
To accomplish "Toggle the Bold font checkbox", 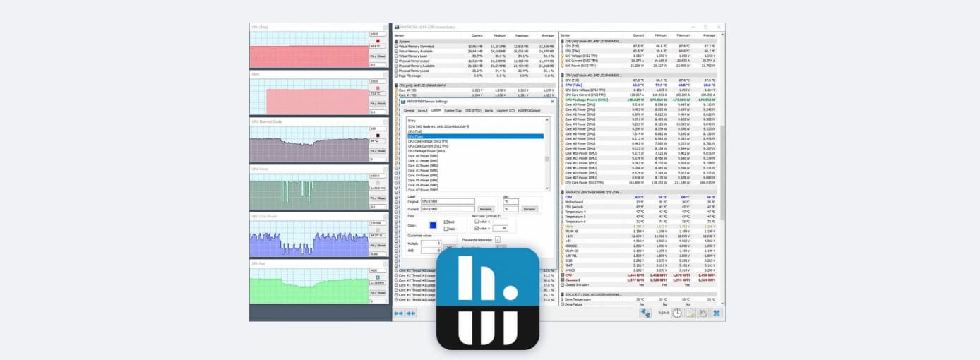I will click(446, 222).
